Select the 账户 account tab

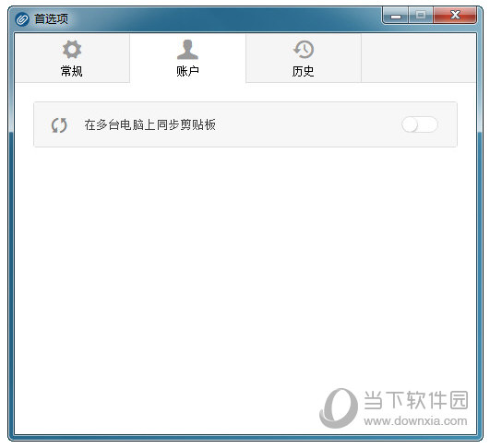(x=187, y=58)
